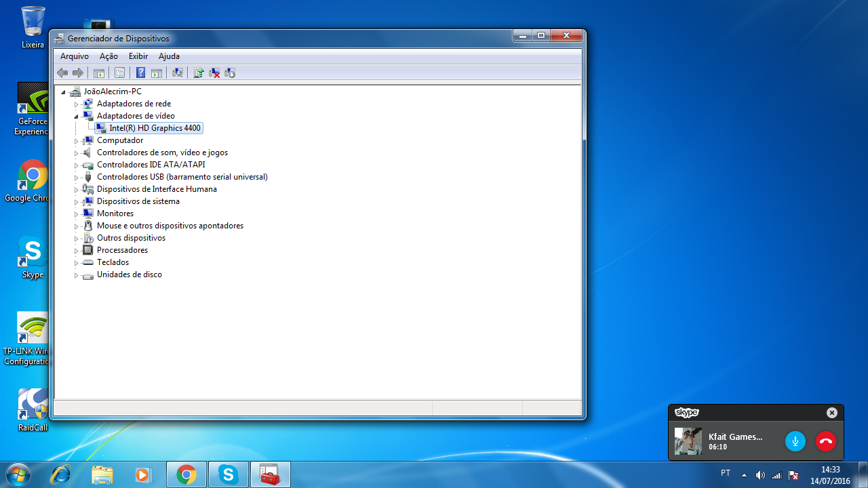868x488 pixels.
Task: Open the Properties toolbar icon
Action: (x=119, y=73)
